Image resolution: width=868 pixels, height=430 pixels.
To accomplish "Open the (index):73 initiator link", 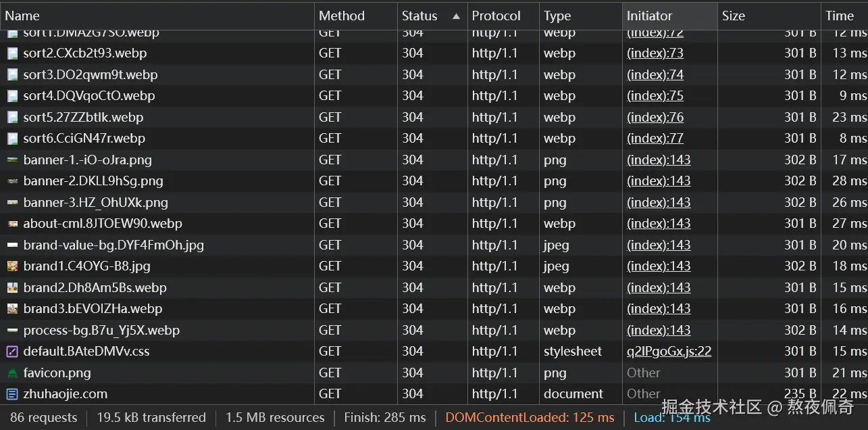I will (x=655, y=53).
